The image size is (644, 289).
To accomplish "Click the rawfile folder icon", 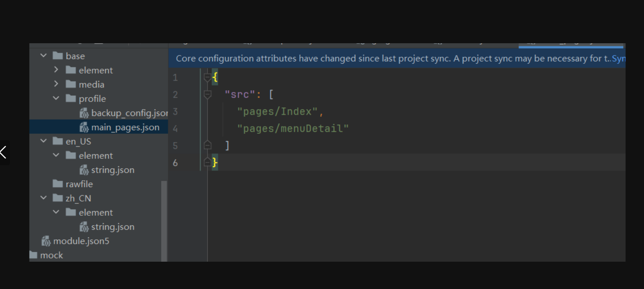I will [58, 184].
